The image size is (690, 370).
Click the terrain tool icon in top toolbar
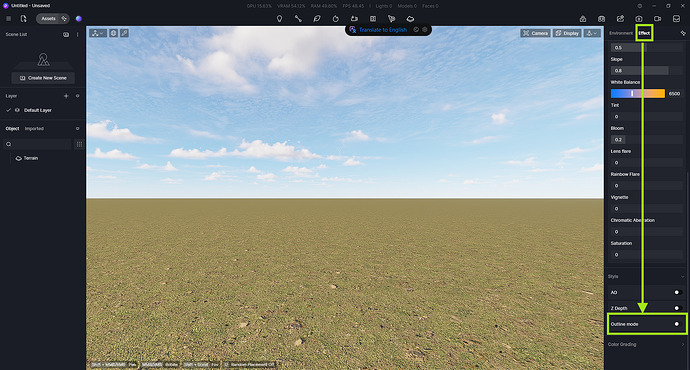click(410, 19)
